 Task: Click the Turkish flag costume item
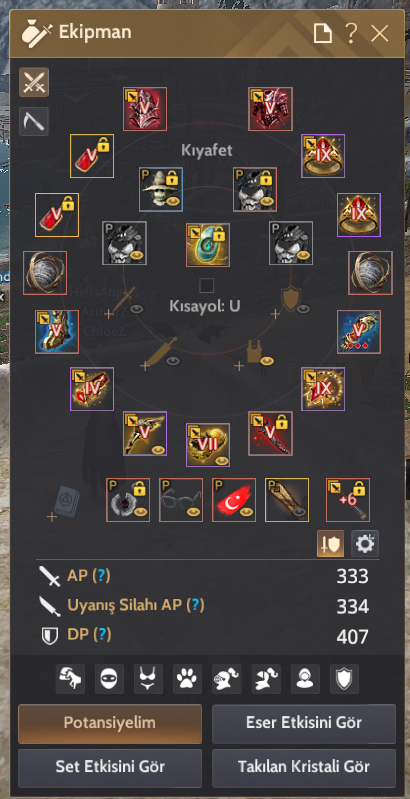[x=234, y=500]
